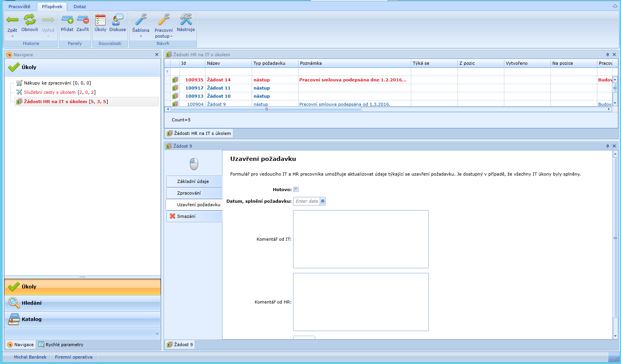621x364 pixels.
Task: Switch to the Dotaz ribbon tab
Action: click(80, 7)
